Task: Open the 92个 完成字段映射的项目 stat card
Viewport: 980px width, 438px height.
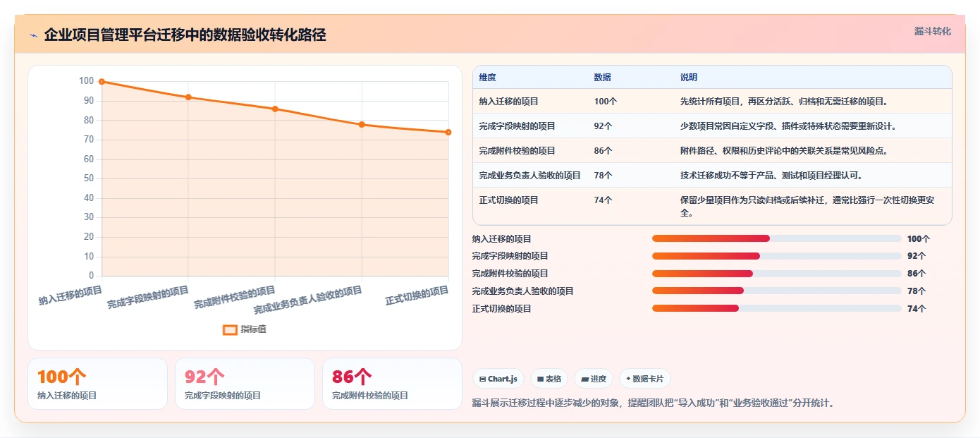Action: (245, 384)
